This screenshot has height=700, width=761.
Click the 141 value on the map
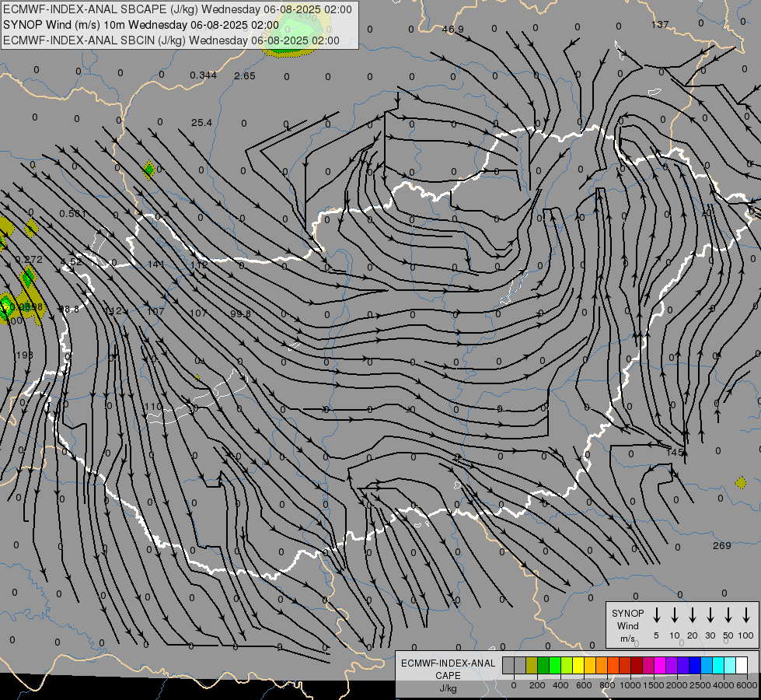(x=155, y=264)
